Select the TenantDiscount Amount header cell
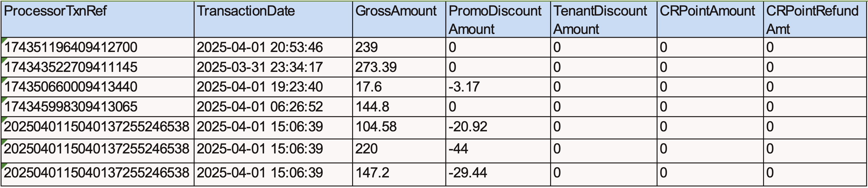This screenshot has height=188, width=868. [x=603, y=20]
